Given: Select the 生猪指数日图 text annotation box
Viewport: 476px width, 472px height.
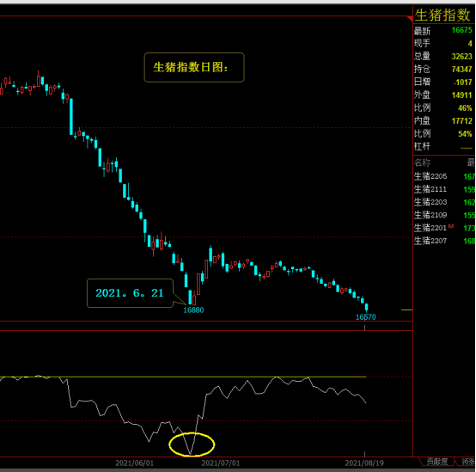Looking at the screenshot, I should (194, 67).
